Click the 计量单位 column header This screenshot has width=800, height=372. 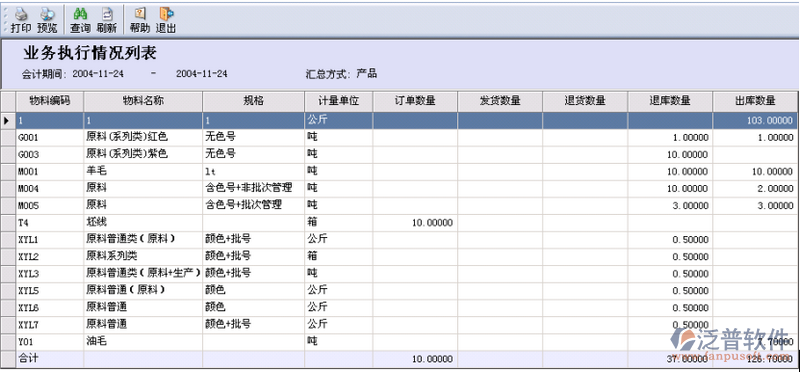(x=339, y=101)
